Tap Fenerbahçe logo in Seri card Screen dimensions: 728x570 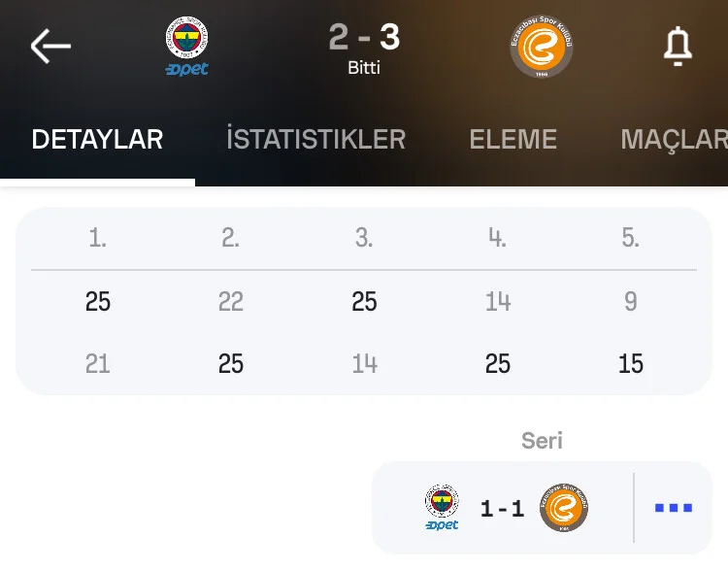(x=442, y=508)
